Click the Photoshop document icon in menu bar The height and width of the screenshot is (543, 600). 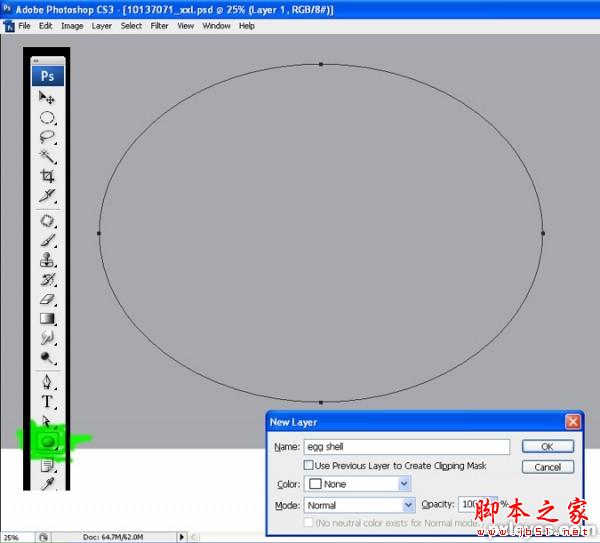9,26
